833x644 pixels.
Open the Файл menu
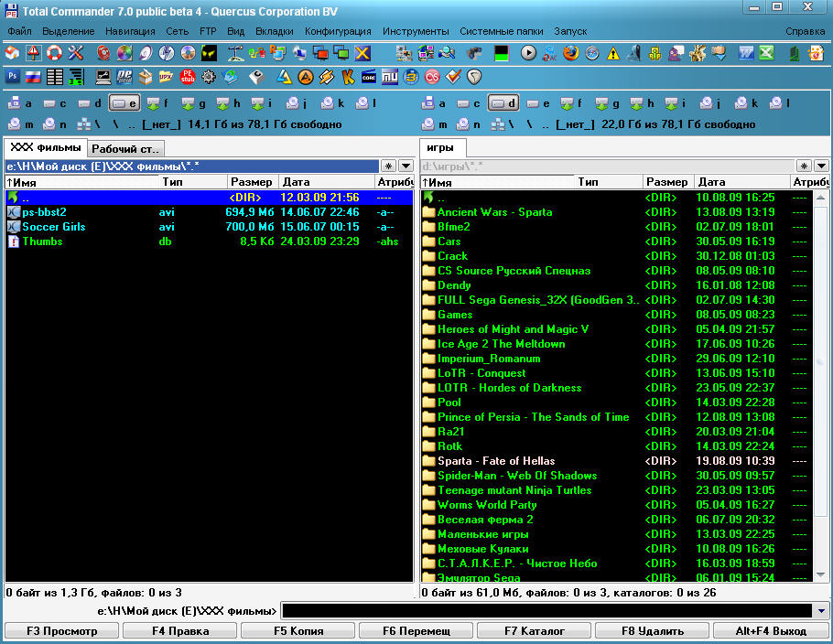(19, 31)
